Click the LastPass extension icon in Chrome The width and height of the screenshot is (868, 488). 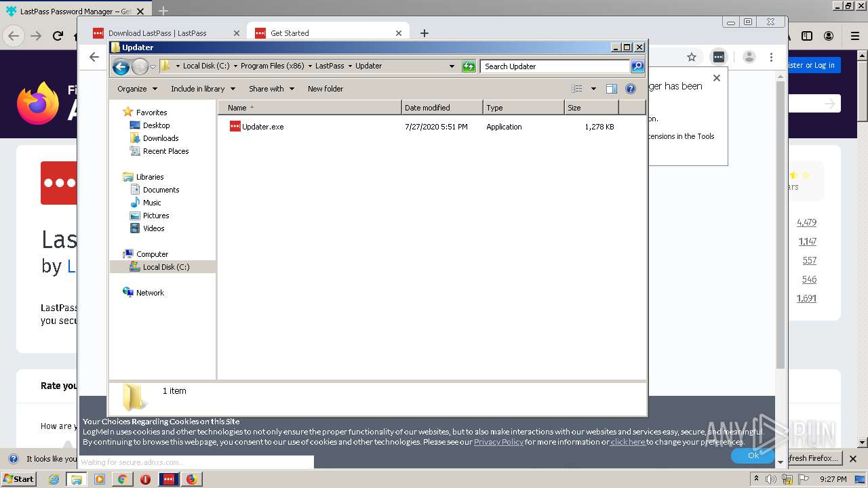[719, 58]
